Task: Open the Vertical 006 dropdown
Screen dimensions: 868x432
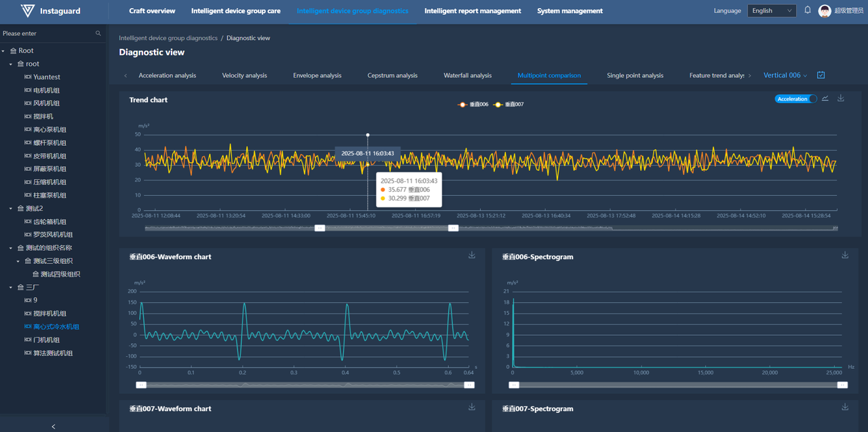Action: coord(785,75)
